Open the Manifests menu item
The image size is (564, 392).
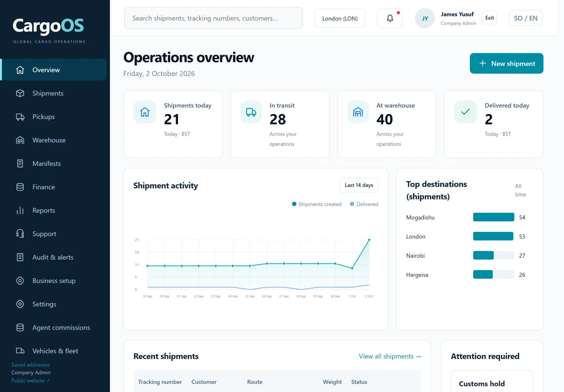tap(54, 164)
